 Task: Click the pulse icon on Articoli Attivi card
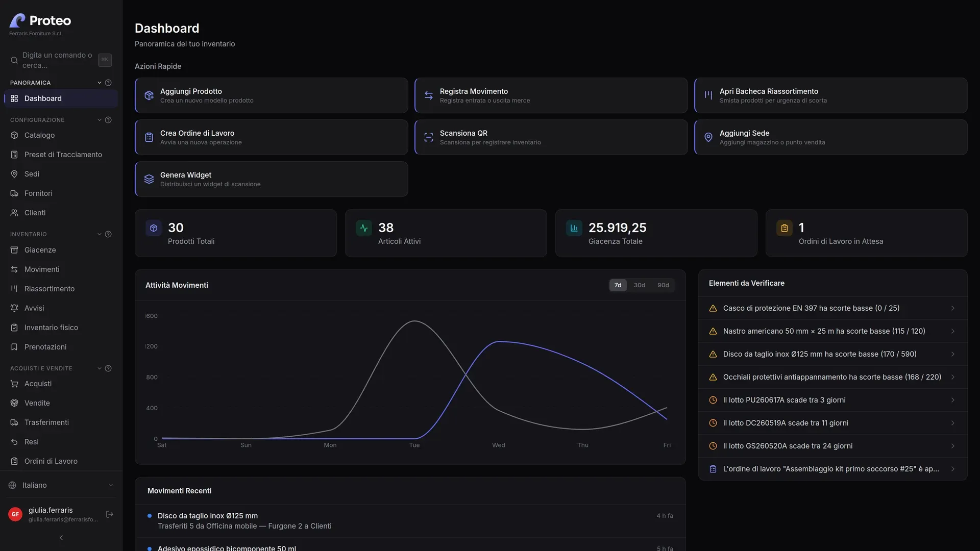click(x=364, y=228)
